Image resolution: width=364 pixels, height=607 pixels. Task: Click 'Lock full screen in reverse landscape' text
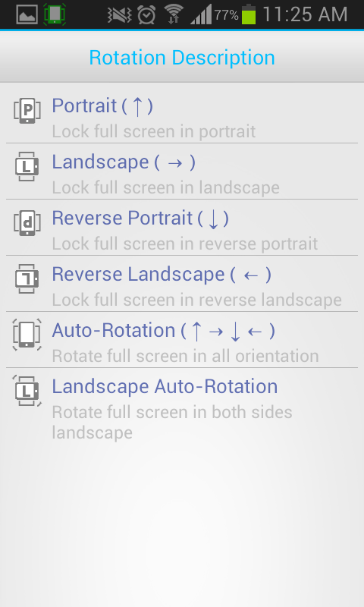pos(197,300)
